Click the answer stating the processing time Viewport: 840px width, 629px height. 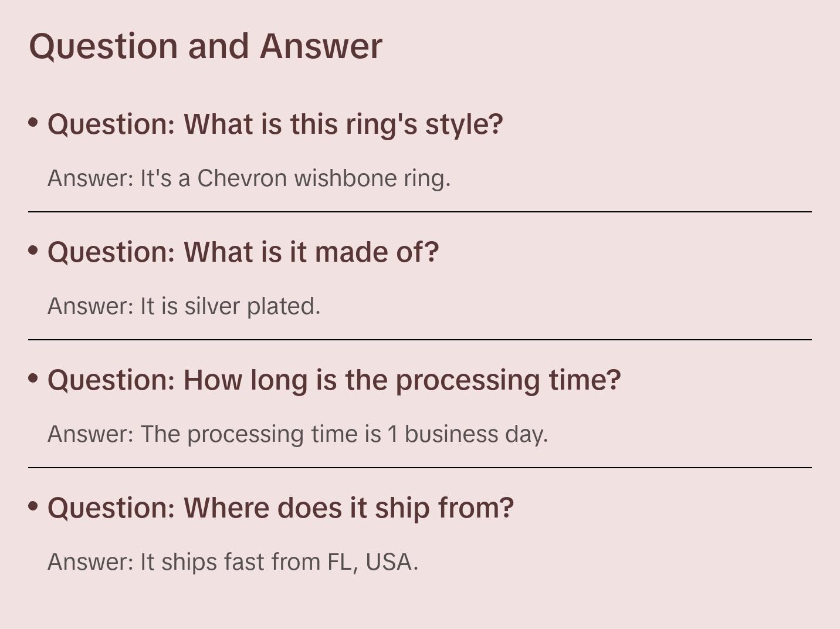tap(297, 434)
